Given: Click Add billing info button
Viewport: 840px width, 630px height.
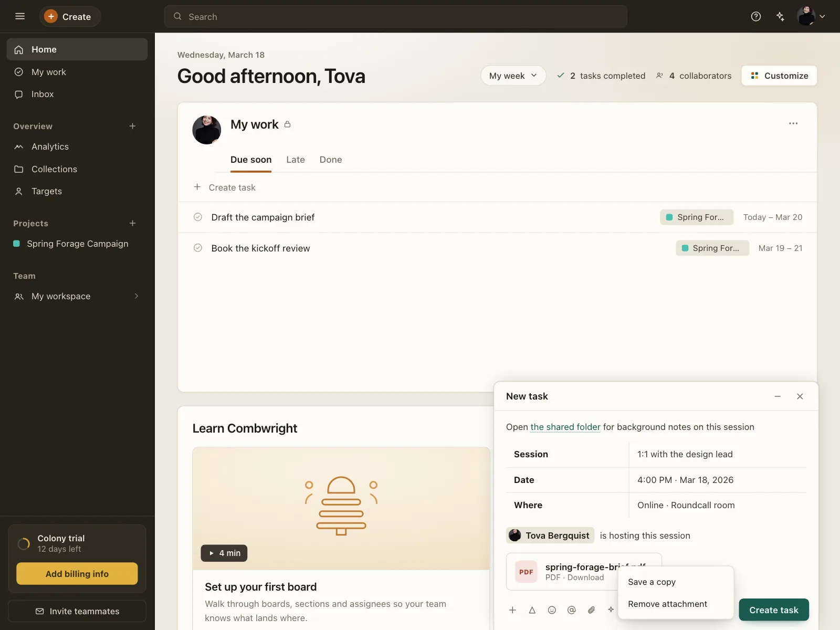Looking at the screenshot, I should (77, 574).
